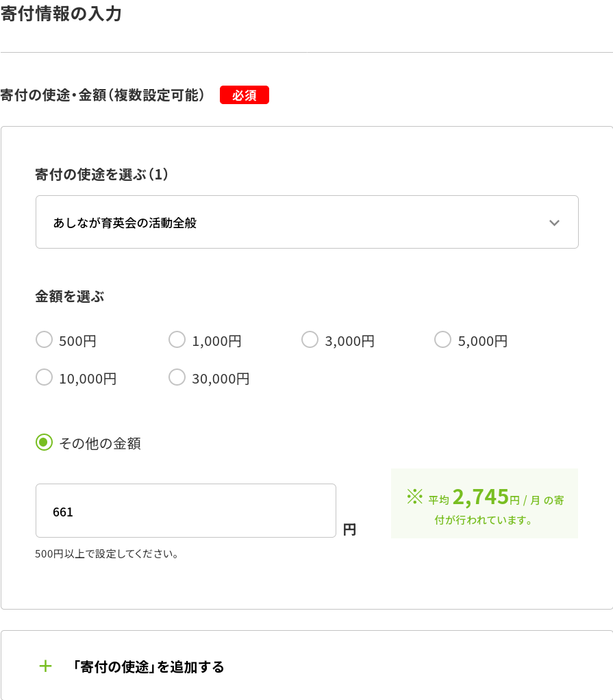The width and height of the screenshot is (613, 700).
Task: Focus the custom amount field showing 661
Action: coord(186,511)
